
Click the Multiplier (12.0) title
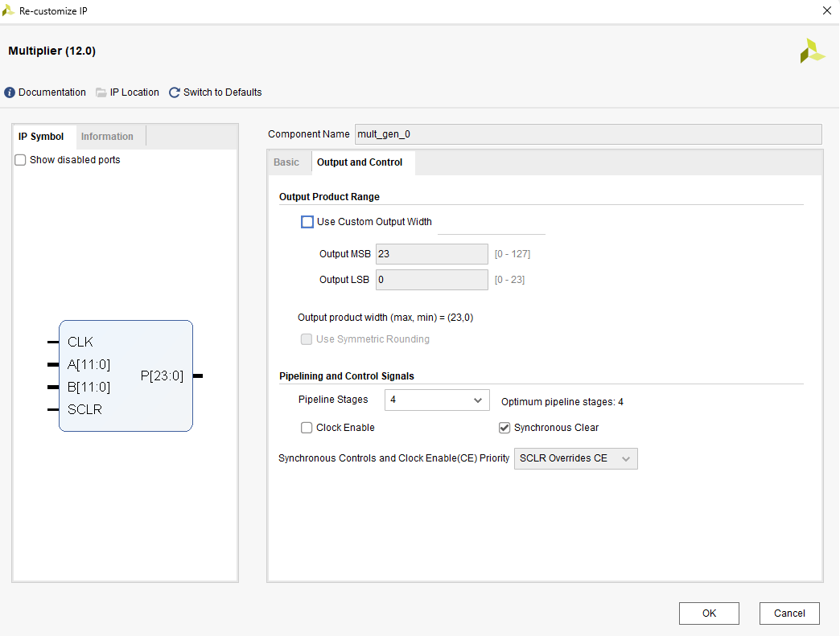click(52, 51)
